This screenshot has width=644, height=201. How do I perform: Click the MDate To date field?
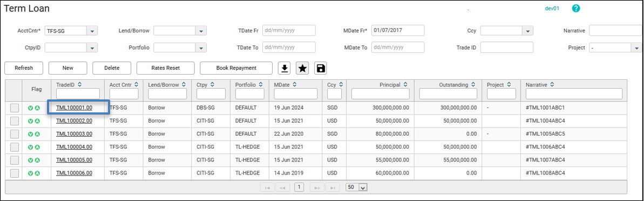coord(397,47)
